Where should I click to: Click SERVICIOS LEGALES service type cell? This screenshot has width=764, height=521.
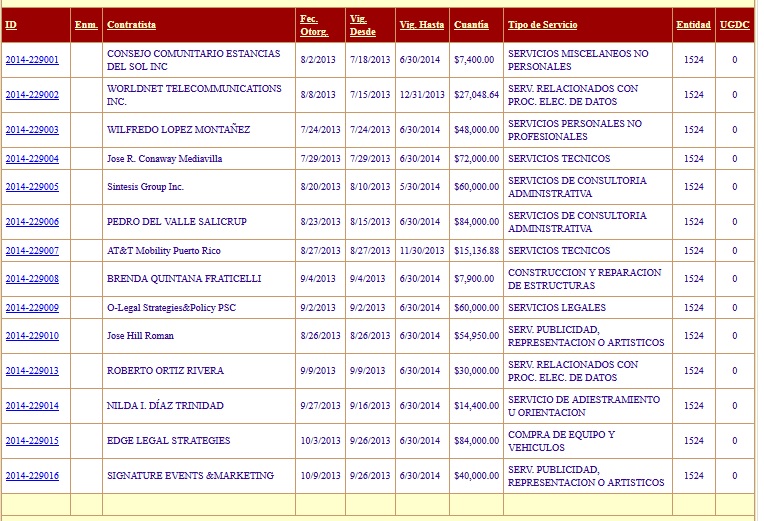(556, 308)
